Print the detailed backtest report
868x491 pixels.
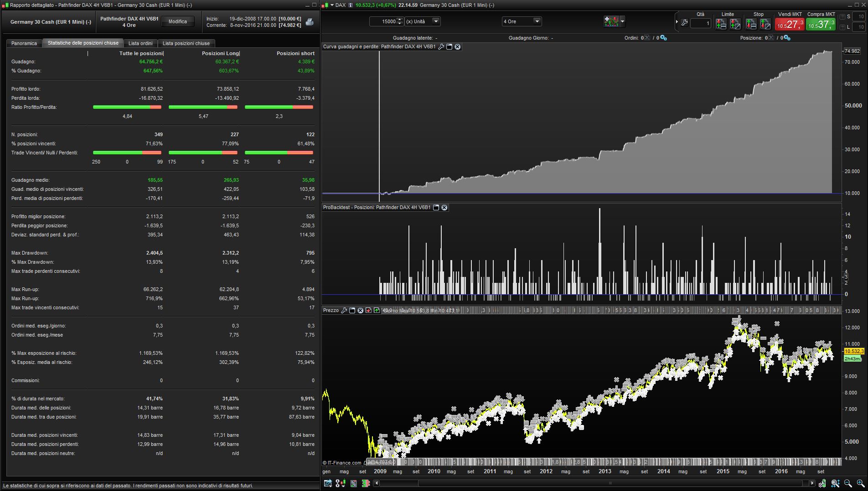click(x=310, y=22)
